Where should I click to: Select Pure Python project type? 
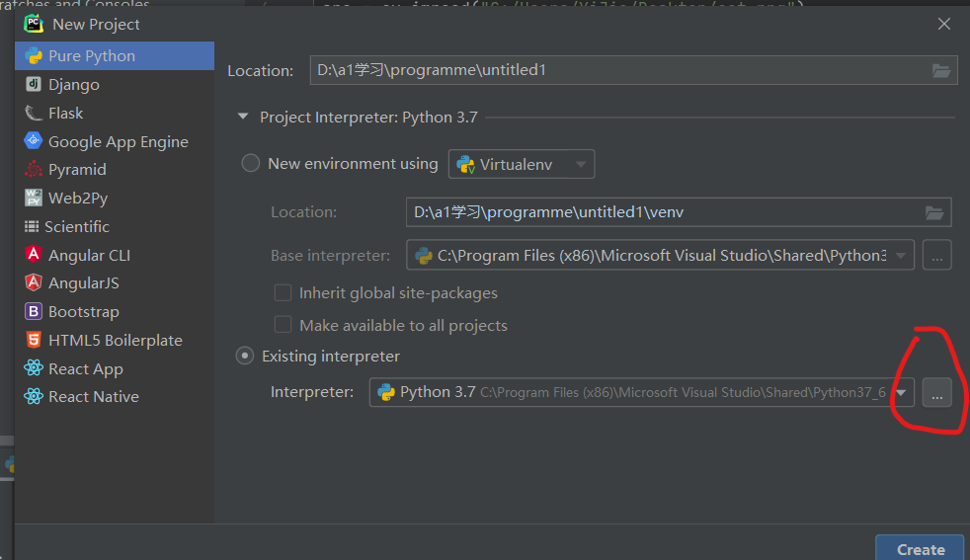115,55
